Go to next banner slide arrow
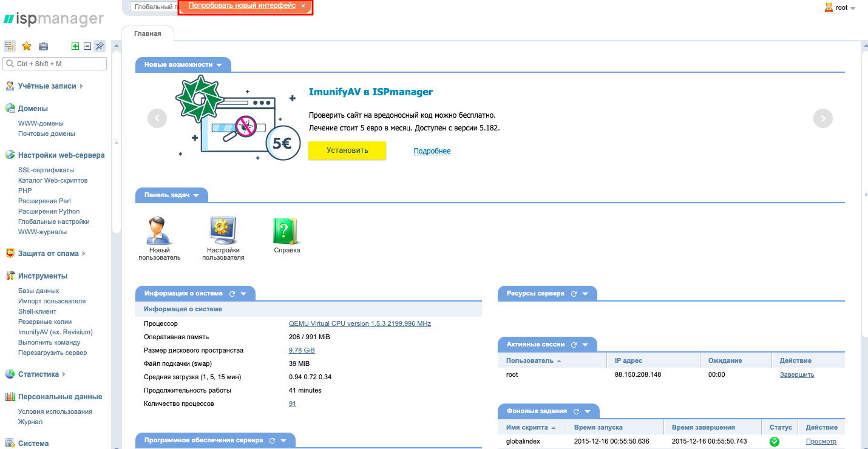Viewport: 868px width, 449px height. tap(823, 118)
